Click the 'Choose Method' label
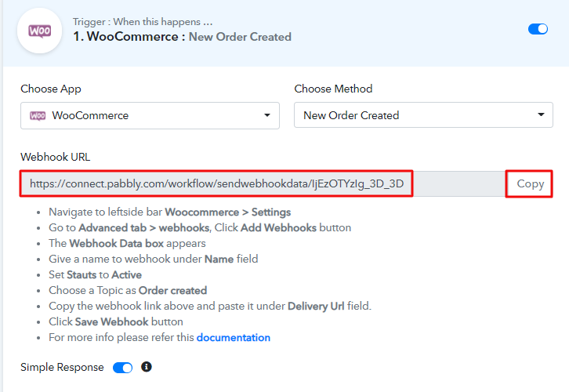Viewport: 569px width, 392px height. click(333, 89)
